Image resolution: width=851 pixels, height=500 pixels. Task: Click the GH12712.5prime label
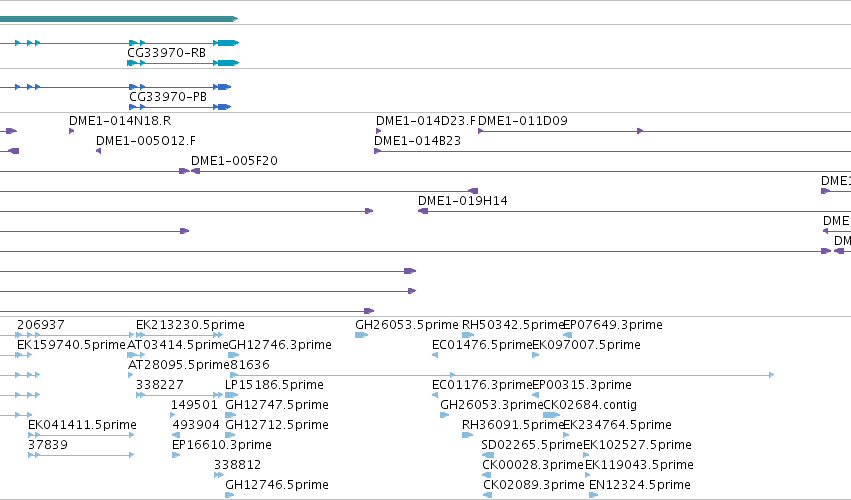pyautogui.click(x=277, y=425)
